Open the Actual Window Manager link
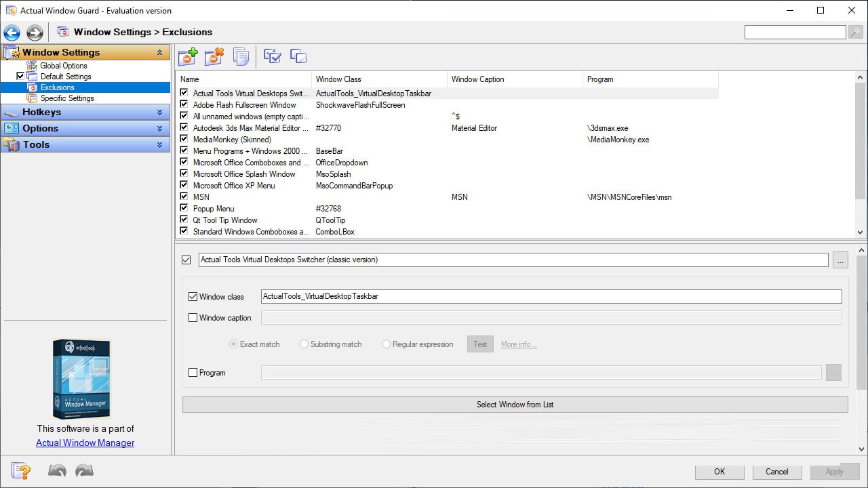This screenshot has height=488, width=868. pos(85,443)
